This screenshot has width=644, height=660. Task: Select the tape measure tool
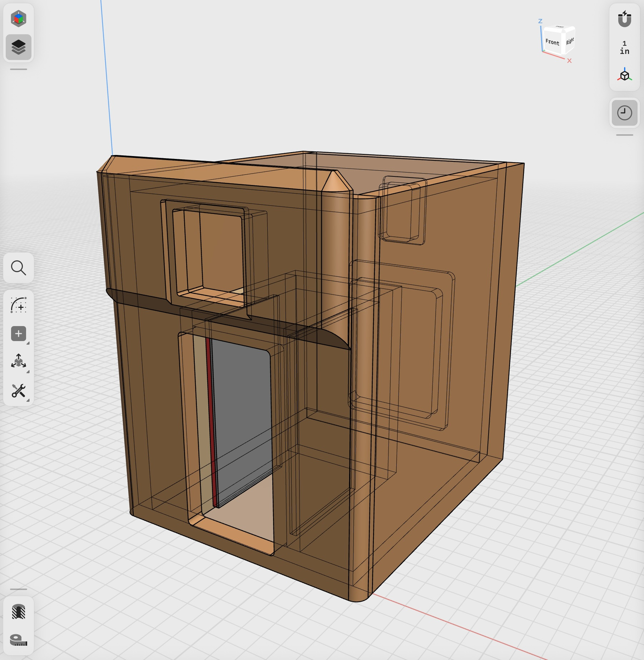(x=19, y=640)
